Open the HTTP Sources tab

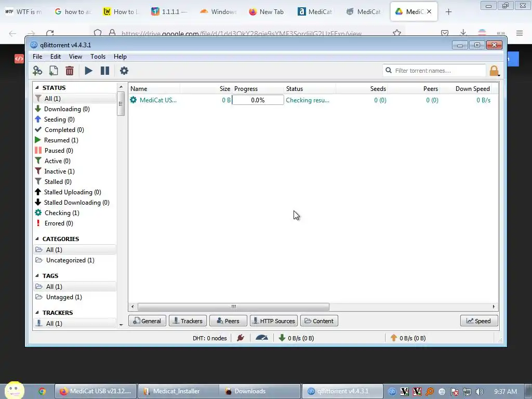(274, 321)
